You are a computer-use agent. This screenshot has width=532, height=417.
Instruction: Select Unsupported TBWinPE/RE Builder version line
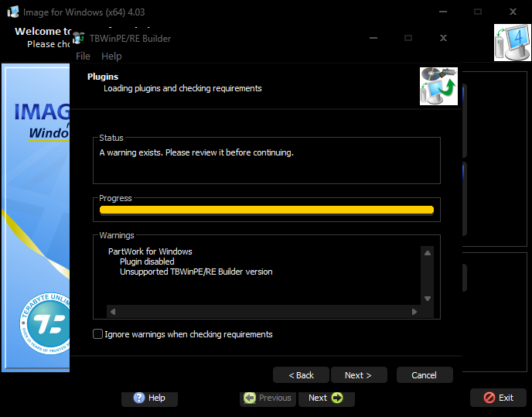(196, 272)
